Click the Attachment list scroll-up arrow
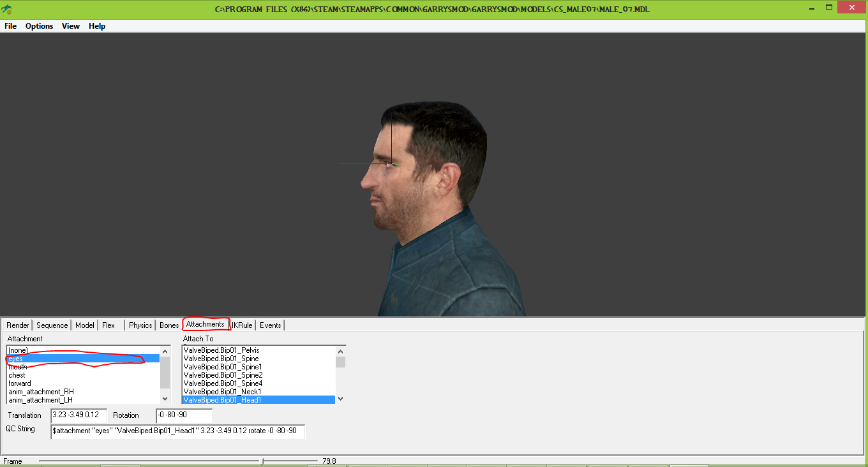The image size is (868, 467). coord(165,351)
